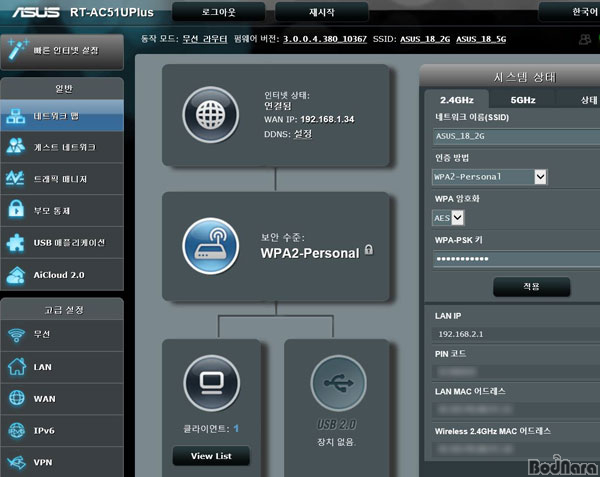The height and width of the screenshot is (477, 600).
Task: Click the WAN globe icon in sidebar
Action: pos(16,398)
